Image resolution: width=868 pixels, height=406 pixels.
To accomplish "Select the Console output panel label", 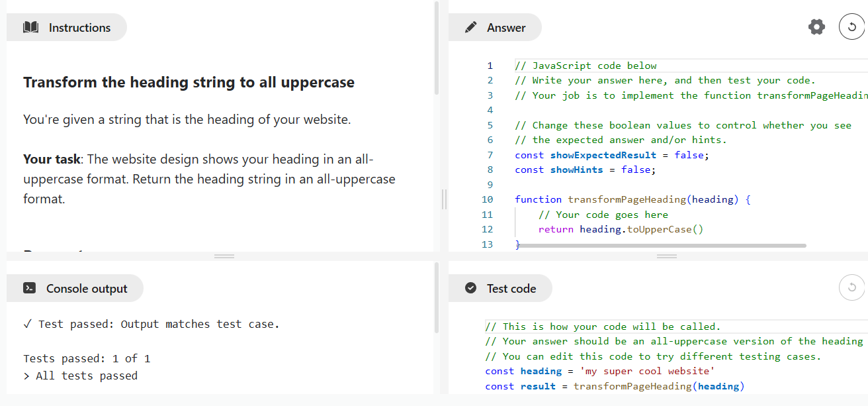I will (x=86, y=288).
